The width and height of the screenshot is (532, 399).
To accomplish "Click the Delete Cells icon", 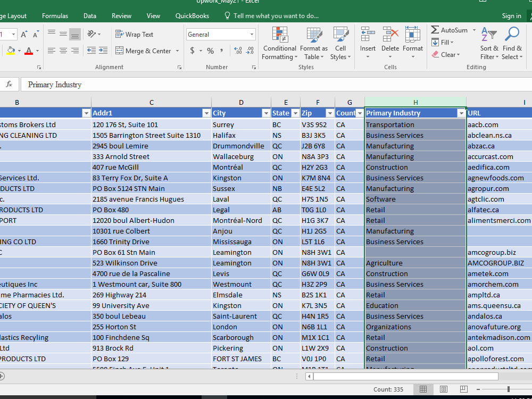I will point(390,37).
